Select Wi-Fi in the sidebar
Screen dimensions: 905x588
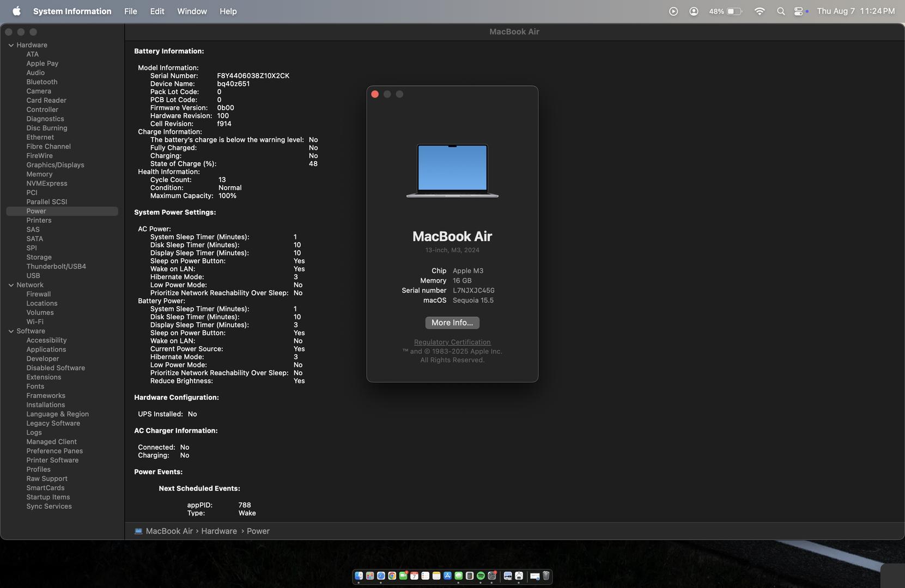[x=35, y=322]
